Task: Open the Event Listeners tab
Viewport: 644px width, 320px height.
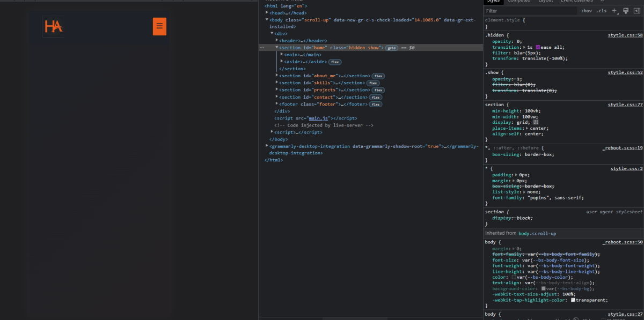Action: [x=576, y=2]
